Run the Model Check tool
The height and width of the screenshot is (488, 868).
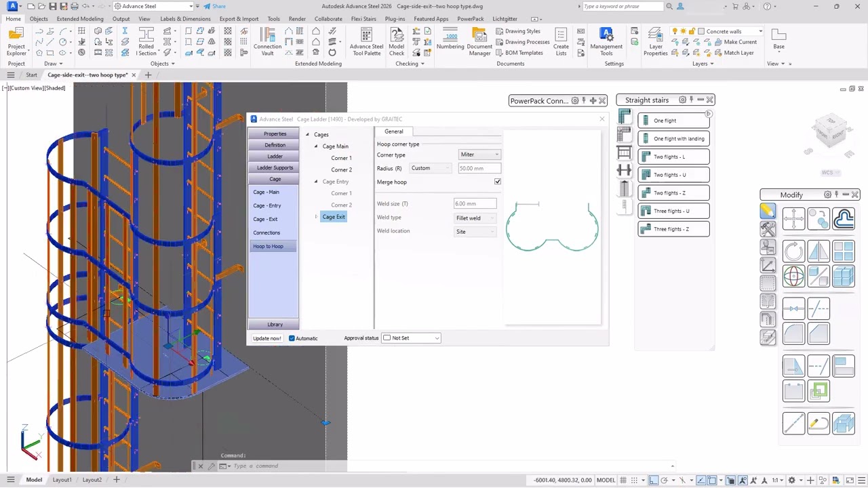397,42
